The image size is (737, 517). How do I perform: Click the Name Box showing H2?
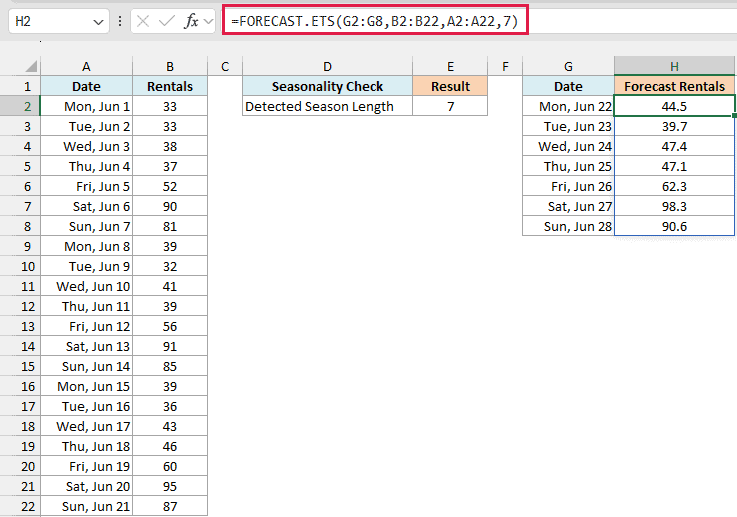point(59,21)
